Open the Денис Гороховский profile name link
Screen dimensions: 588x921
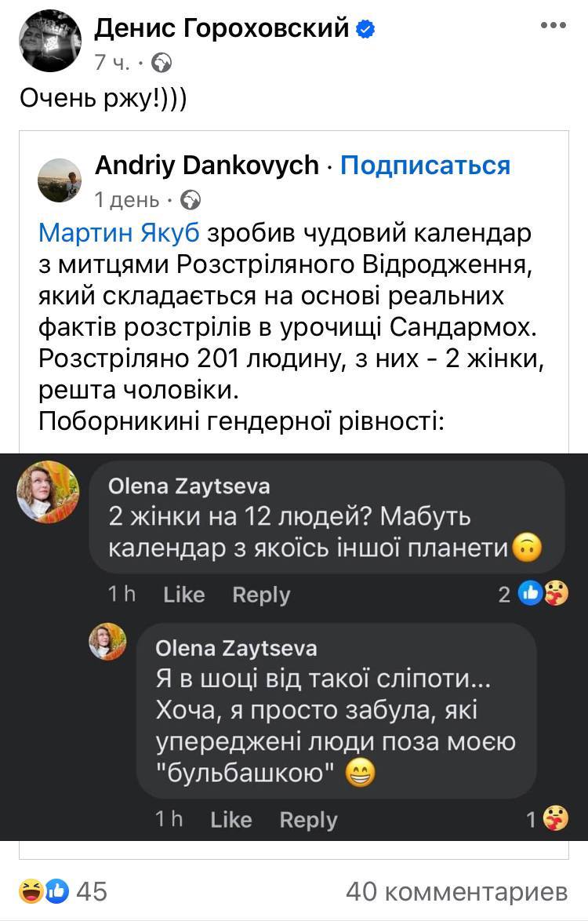tap(221, 29)
